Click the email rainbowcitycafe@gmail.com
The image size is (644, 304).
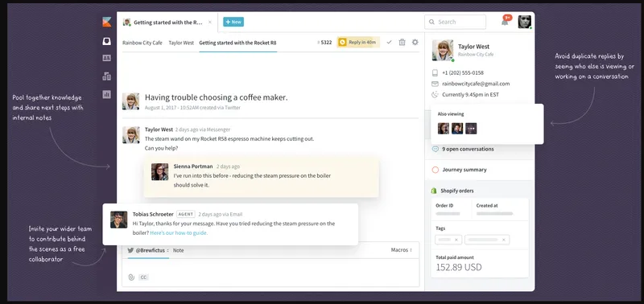coord(476,84)
